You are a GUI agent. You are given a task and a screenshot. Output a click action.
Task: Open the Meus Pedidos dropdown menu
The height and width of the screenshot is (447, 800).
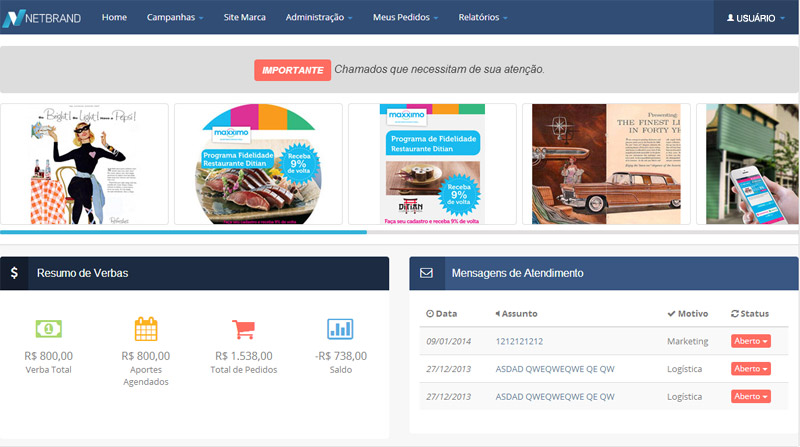pos(406,17)
